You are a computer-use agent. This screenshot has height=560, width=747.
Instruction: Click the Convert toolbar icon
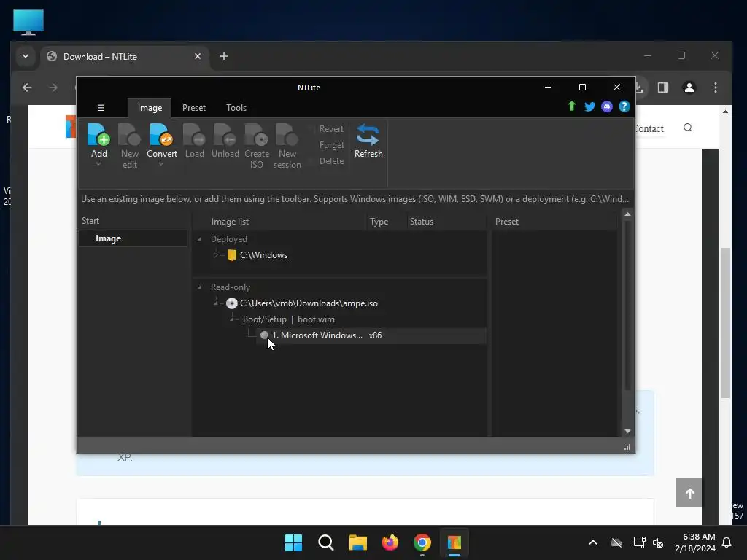(161, 135)
